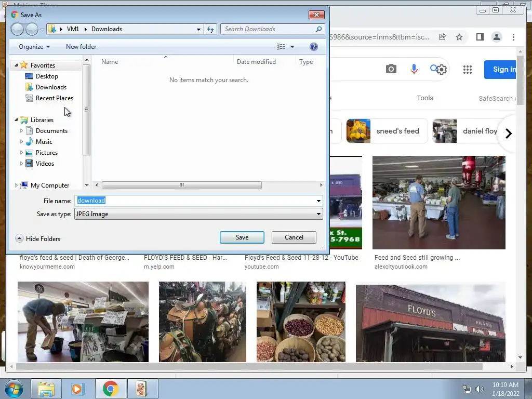This screenshot has width=532, height=399.
Task: Open recent pages dropdown beside nav arrows
Action: point(42,30)
